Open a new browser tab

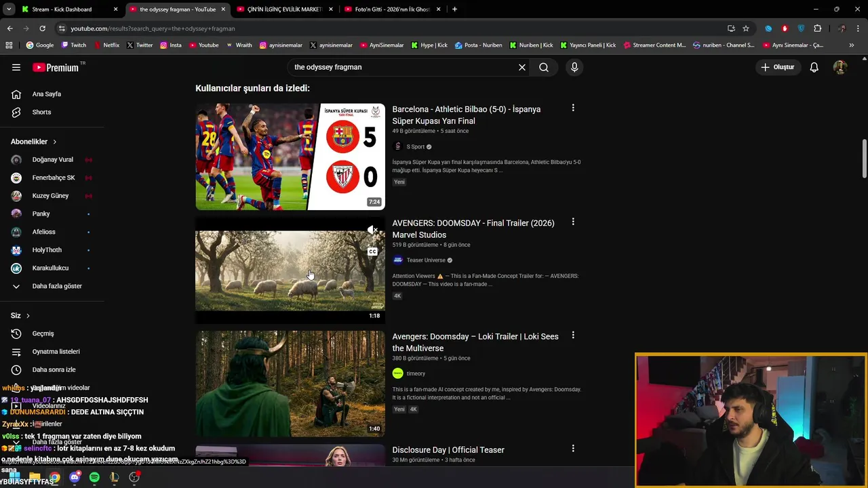[x=454, y=9]
